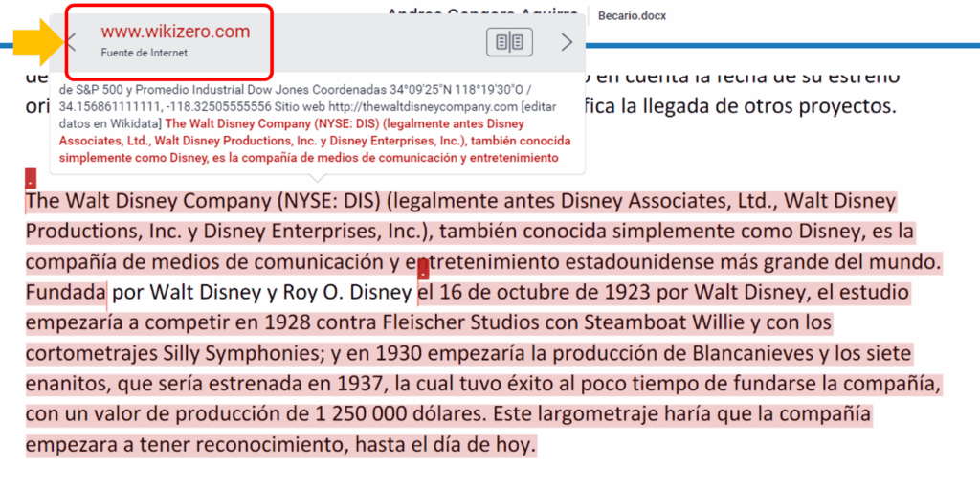Click "Fleischer Studios" in the document text
The image size is (980, 489).
coord(455,322)
